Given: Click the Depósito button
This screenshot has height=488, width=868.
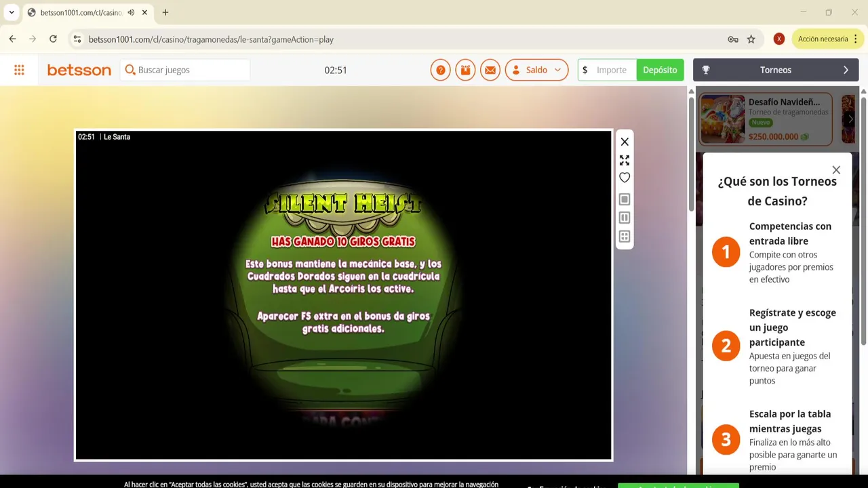Looking at the screenshot, I should 660,70.
